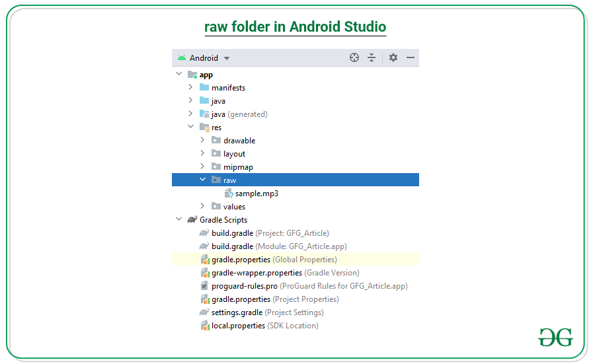
Task: Click the Gradle Scripts elephant icon
Action: 192,220
